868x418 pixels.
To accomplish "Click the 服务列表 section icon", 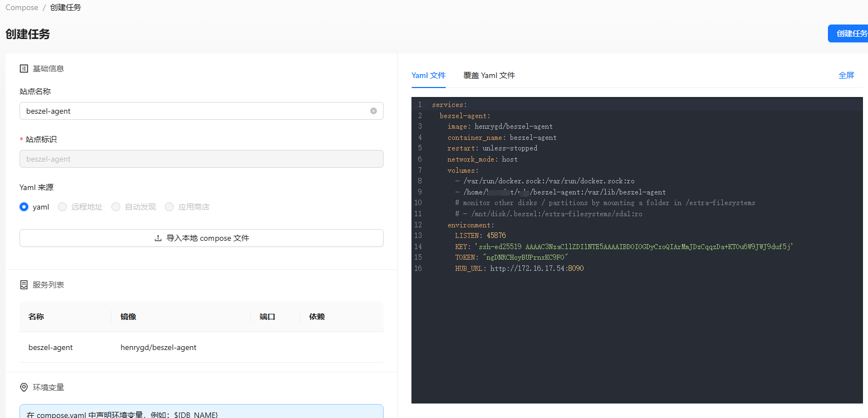I will [24, 285].
